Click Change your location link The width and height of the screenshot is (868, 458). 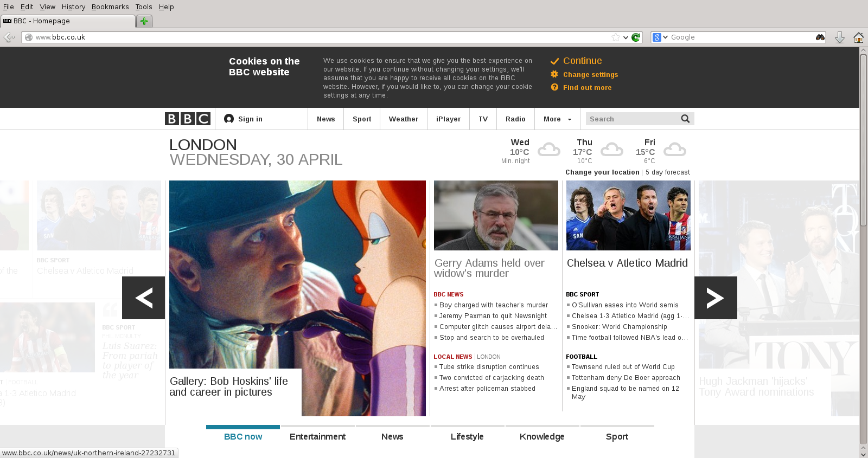tap(602, 172)
